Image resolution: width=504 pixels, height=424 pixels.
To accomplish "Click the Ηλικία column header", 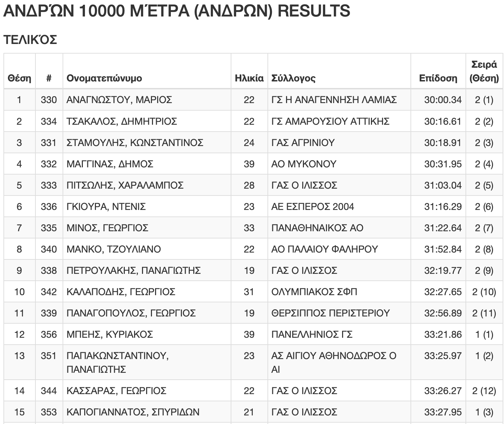I will 249,78.
